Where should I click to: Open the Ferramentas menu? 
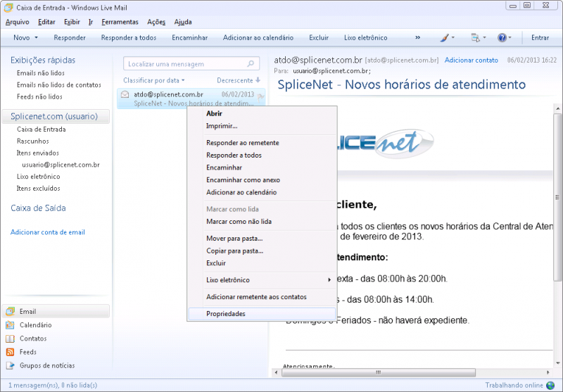(x=120, y=22)
